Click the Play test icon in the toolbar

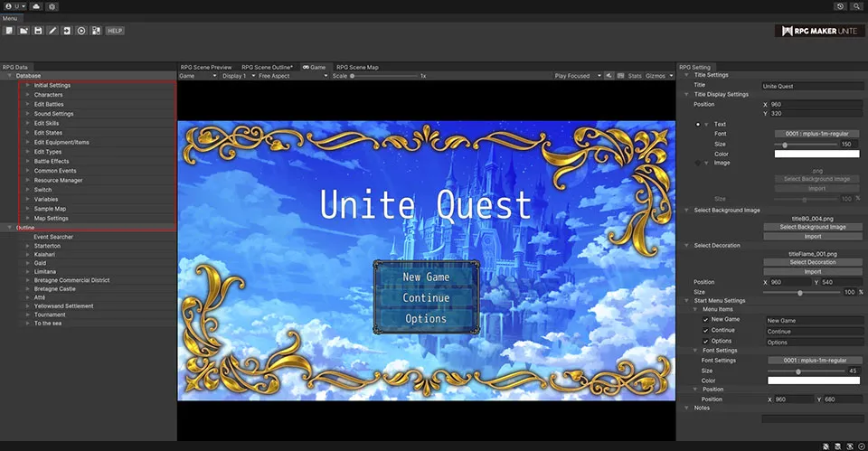click(x=81, y=31)
